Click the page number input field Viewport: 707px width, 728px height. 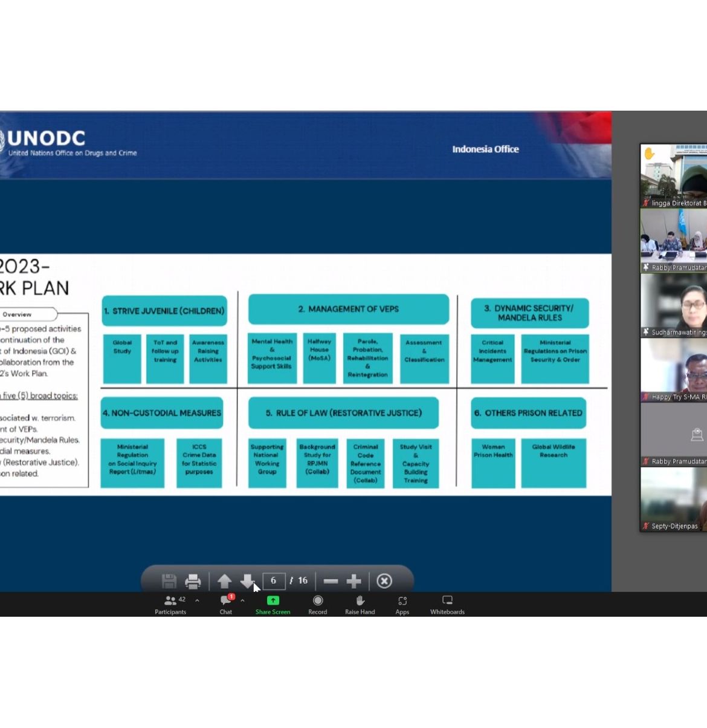point(274,581)
